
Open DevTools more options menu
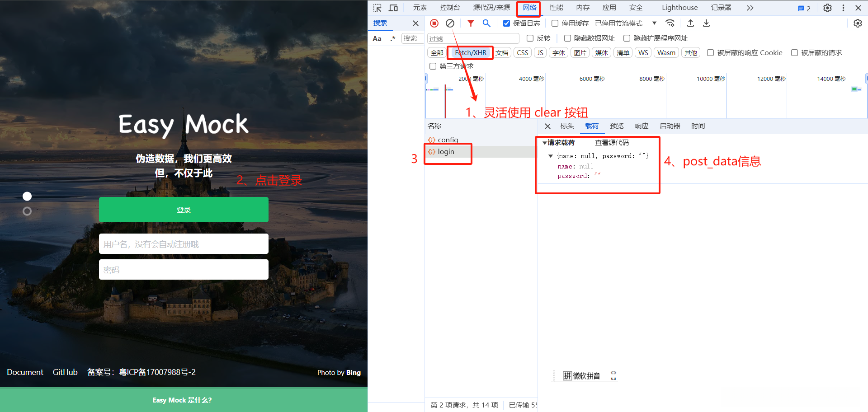[x=843, y=8]
